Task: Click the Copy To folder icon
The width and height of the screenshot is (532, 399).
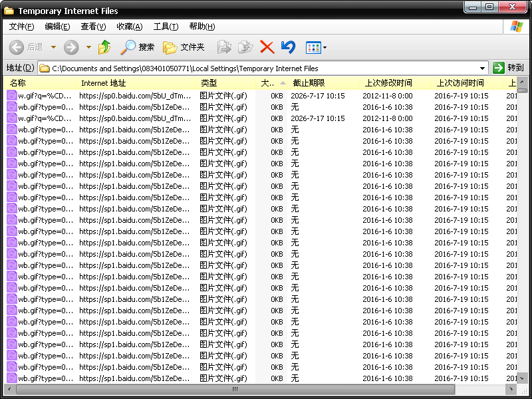Action: [x=245, y=47]
